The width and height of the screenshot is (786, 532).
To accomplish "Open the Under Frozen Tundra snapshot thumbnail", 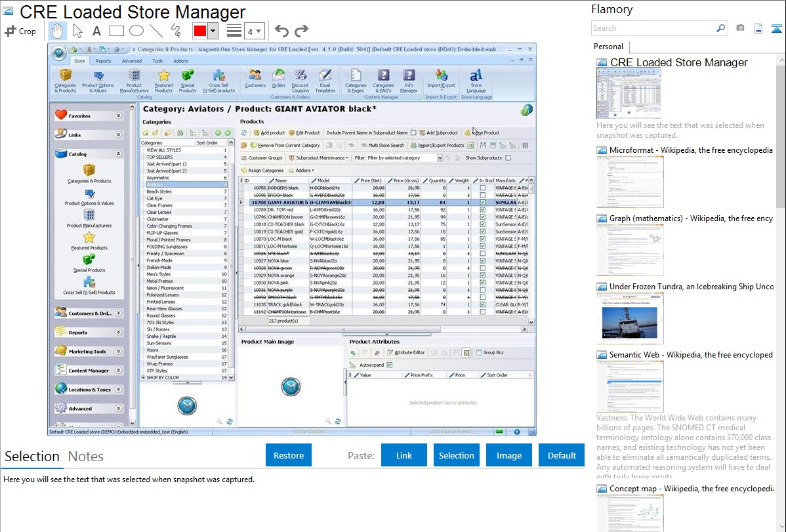I will pyautogui.click(x=630, y=318).
